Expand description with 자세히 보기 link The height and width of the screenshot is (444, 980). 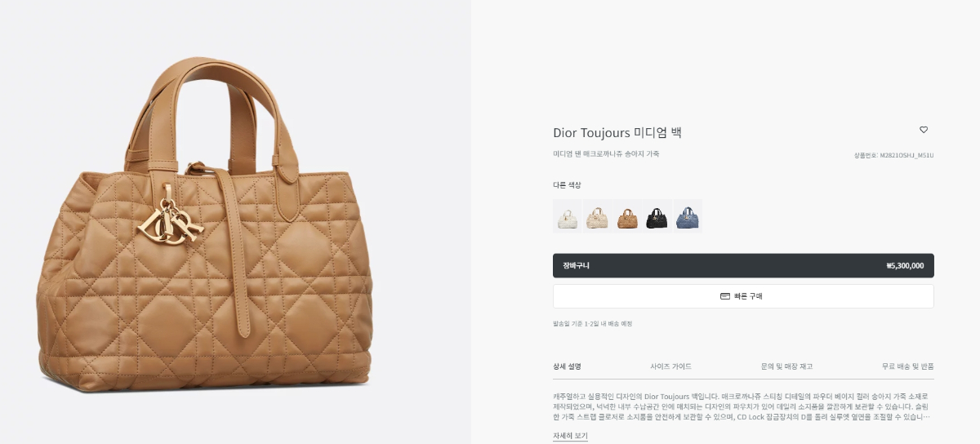[x=570, y=436]
